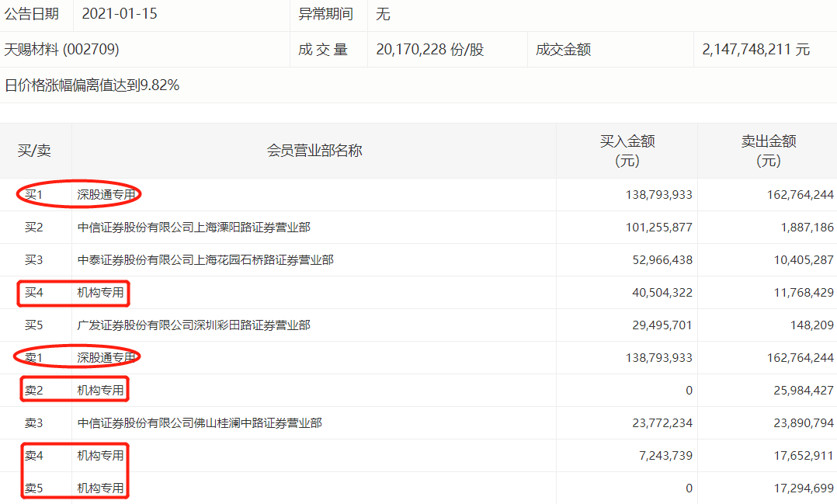This screenshot has width=837, height=504.
Task: Open 广发证券深圳彩田路证券营业部 entry
Action: 194,325
